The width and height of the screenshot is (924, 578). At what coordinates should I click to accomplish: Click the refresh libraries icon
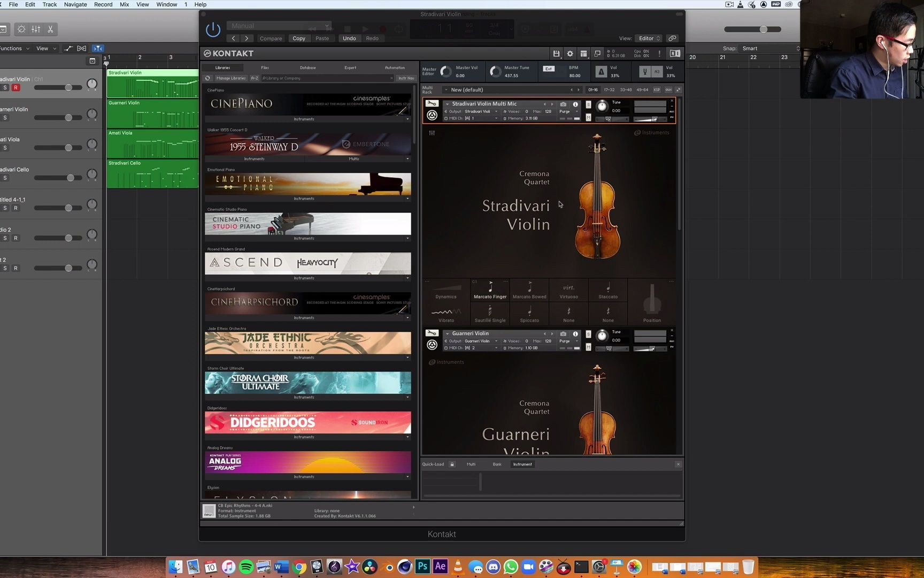(x=208, y=78)
